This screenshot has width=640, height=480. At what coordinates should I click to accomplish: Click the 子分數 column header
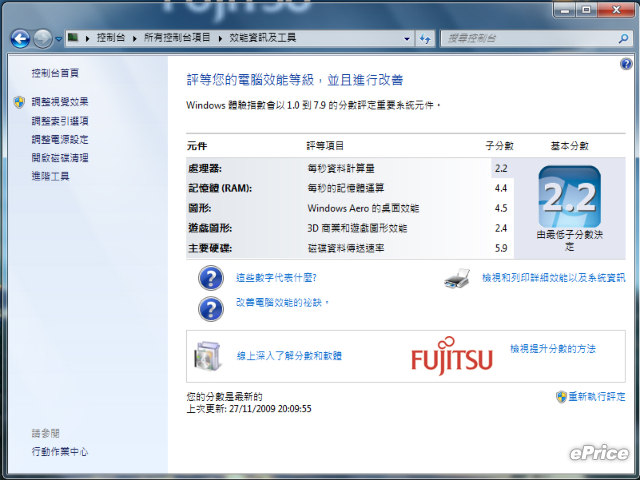[500, 146]
